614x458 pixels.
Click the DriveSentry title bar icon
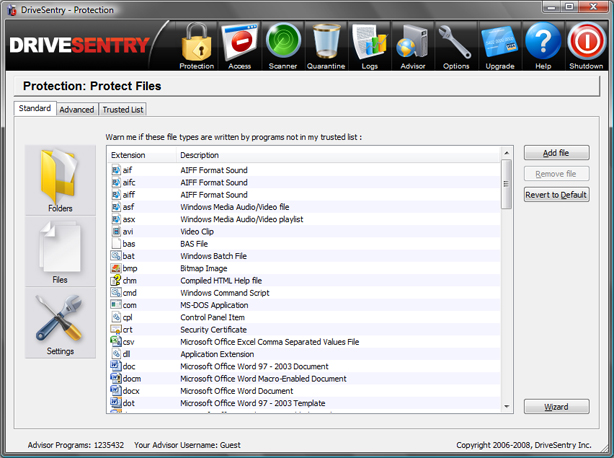12,10
